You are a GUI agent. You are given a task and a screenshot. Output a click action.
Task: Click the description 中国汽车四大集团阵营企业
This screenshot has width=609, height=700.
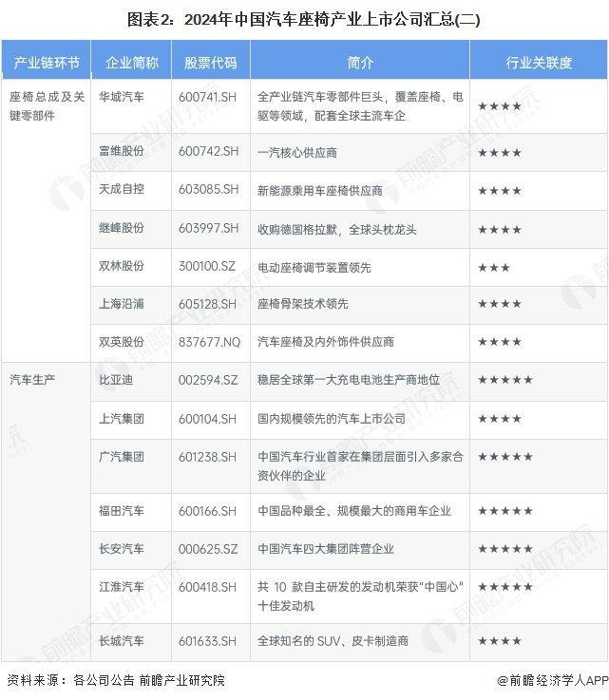(x=326, y=549)
